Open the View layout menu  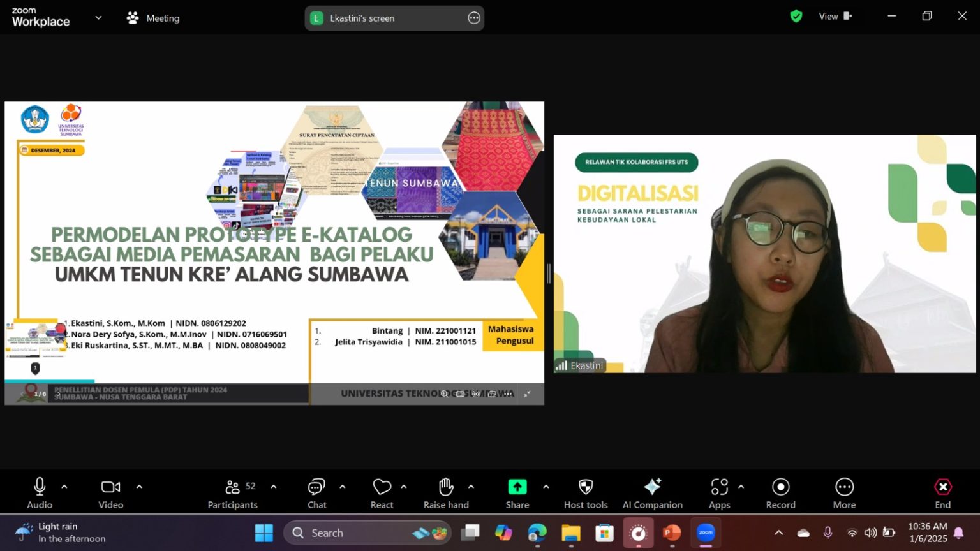pyautogui.click(x=835, y=17)
